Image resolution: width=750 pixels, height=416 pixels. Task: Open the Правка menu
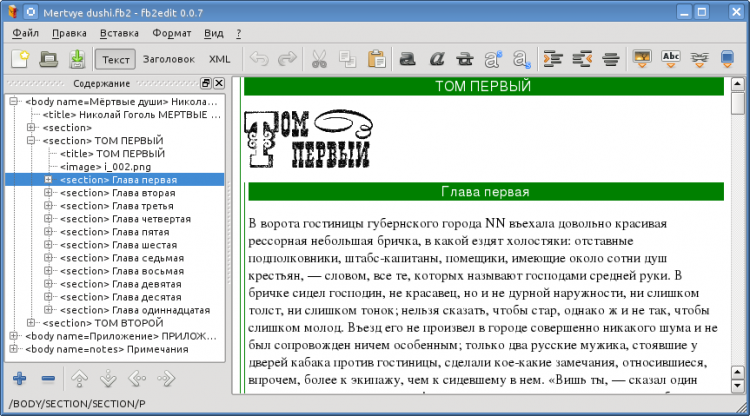pyautogui.click(x=69, y=33)
